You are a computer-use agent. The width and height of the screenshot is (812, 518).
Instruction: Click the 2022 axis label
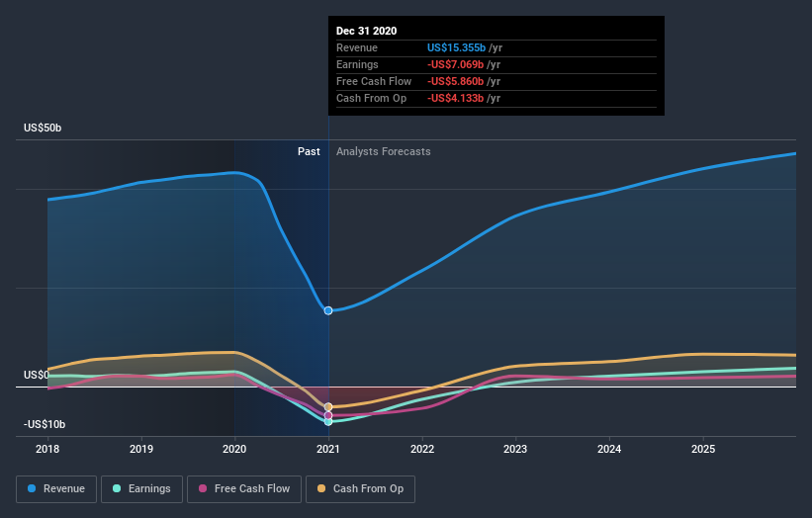[422, 449]
